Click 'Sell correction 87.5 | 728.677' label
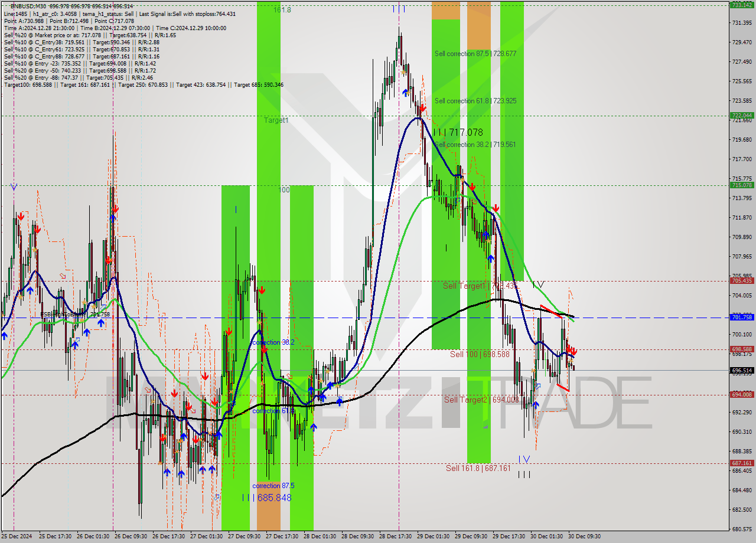Image resolution: width=756 pixels, height=543 pixels. click(x=475, y=54)
